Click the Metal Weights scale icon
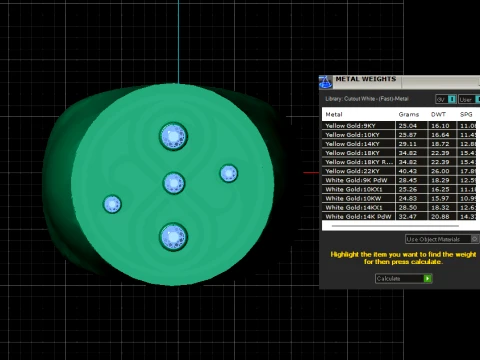Image resolution: width=480 pixels, height=360 pixels. 325,82
